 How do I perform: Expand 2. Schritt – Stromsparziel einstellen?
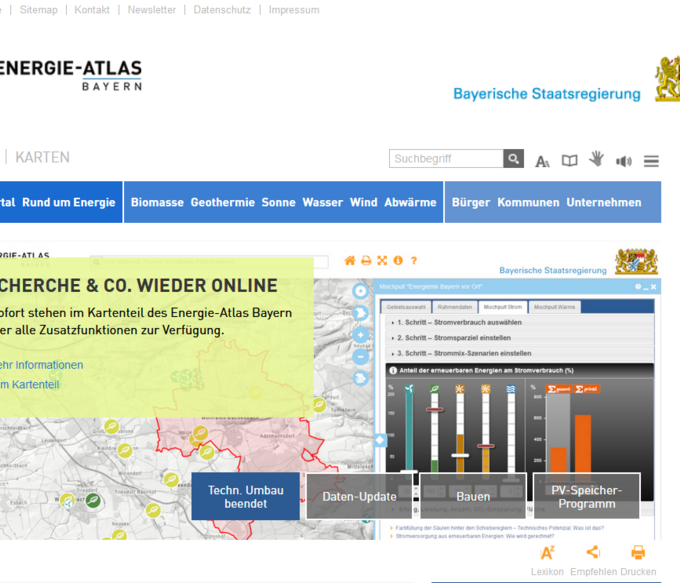(x=520, y=337)
